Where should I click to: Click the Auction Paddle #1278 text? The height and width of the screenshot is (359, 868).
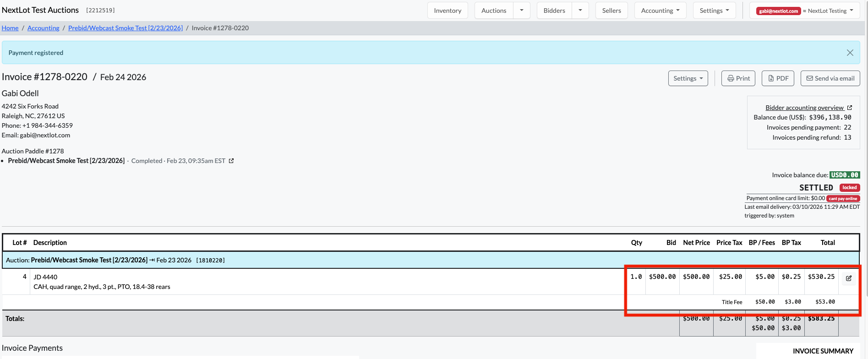click(33, 151)
